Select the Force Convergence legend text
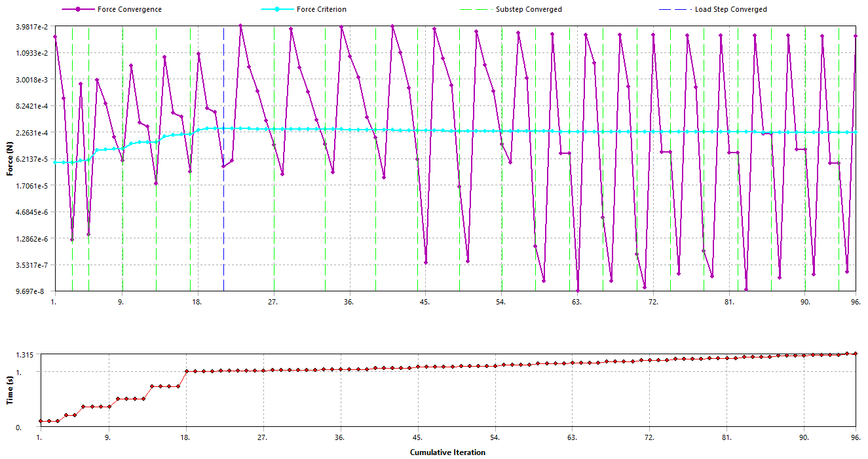The image size is (868, 459). click(129, 10)
